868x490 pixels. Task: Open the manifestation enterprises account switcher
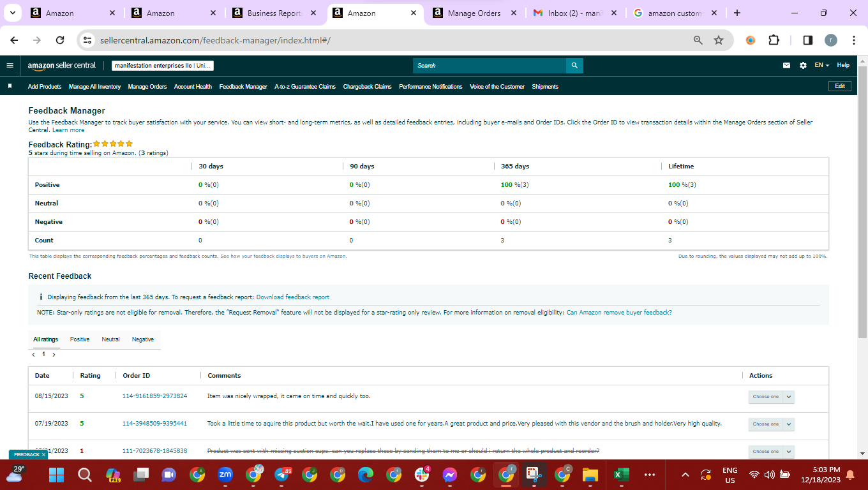(163, 66)
